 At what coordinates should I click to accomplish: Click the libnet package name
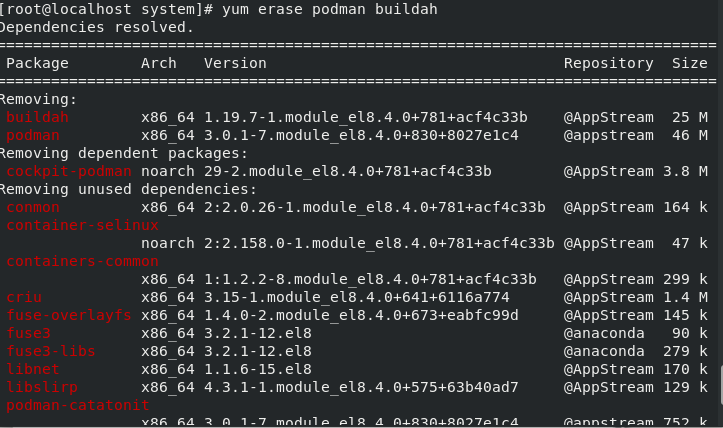[33, 369]
